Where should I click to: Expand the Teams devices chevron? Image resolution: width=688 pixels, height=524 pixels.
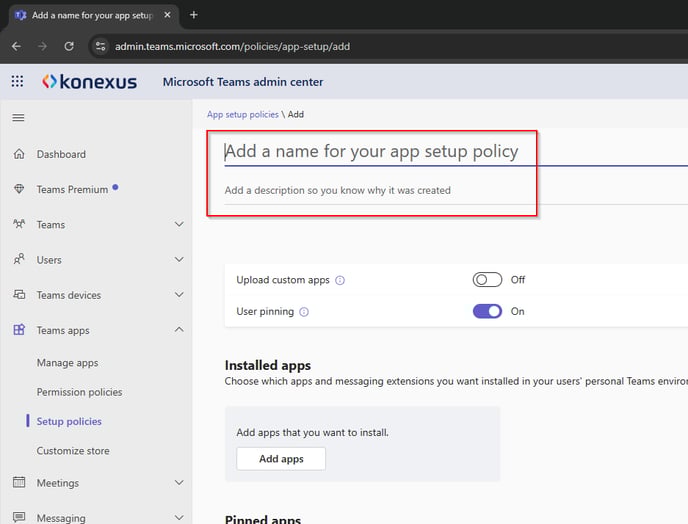point(179,294)
